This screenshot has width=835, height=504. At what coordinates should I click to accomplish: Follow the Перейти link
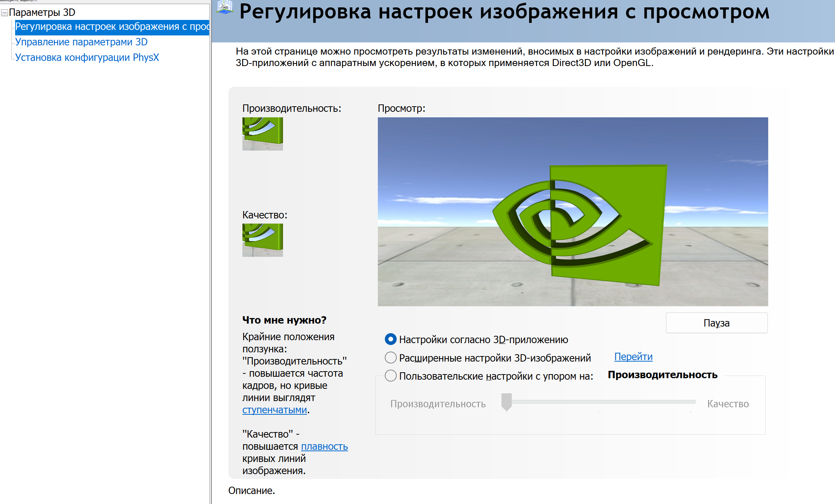tap(633, 357)
